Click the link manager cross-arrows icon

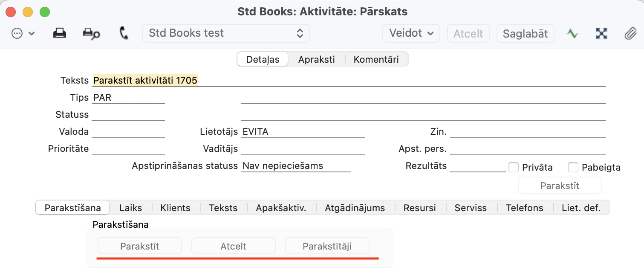(x=601, y=33)
